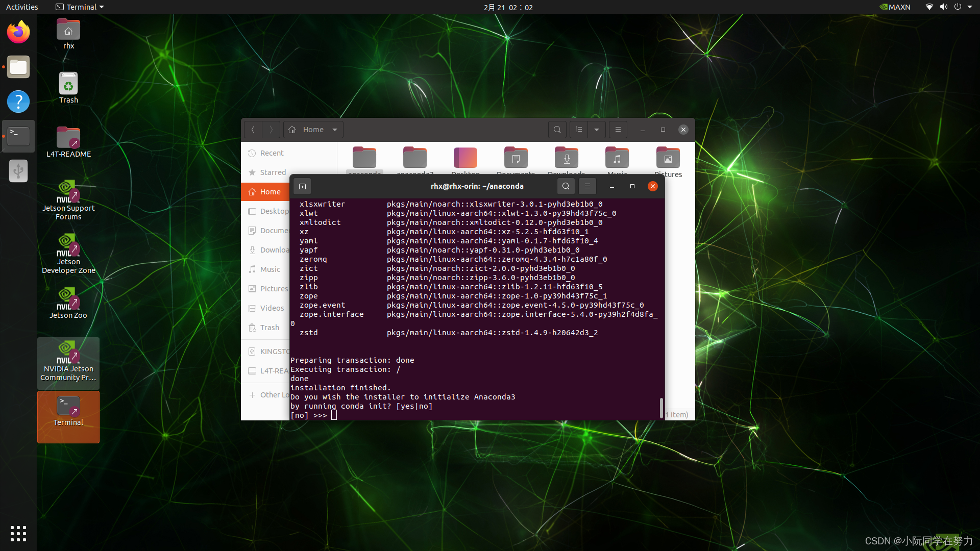Viewport: 980px width, 551px height.
Task: Open the view options dropdown in Files
Action: point(597,129)
